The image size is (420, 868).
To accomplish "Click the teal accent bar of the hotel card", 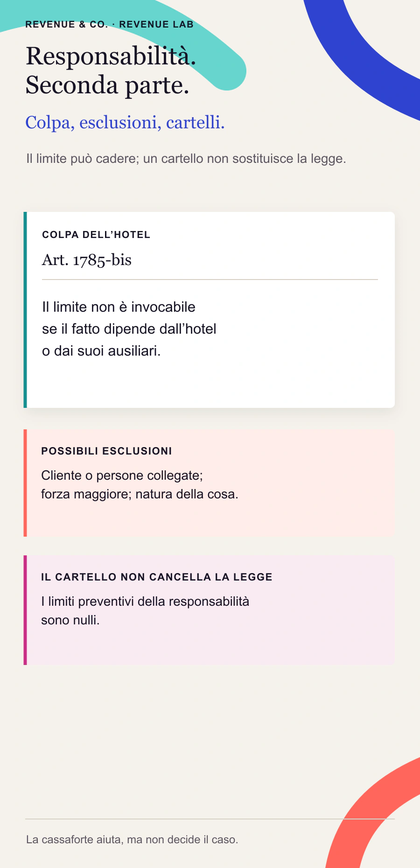I will (x=25, y=310).
